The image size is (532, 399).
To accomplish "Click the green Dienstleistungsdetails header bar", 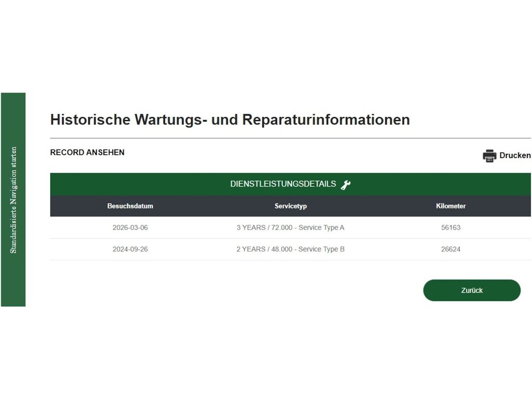I will point(290,184).
